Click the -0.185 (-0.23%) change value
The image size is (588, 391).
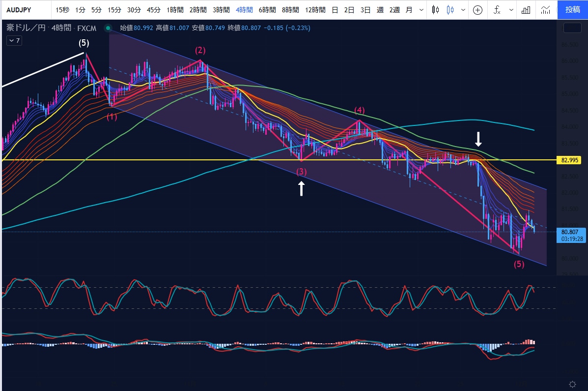click(x=287, y=28)
